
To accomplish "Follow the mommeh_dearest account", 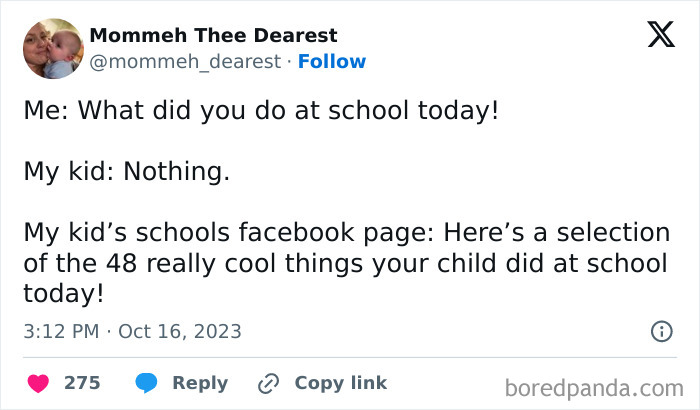I will coord(332,62).
